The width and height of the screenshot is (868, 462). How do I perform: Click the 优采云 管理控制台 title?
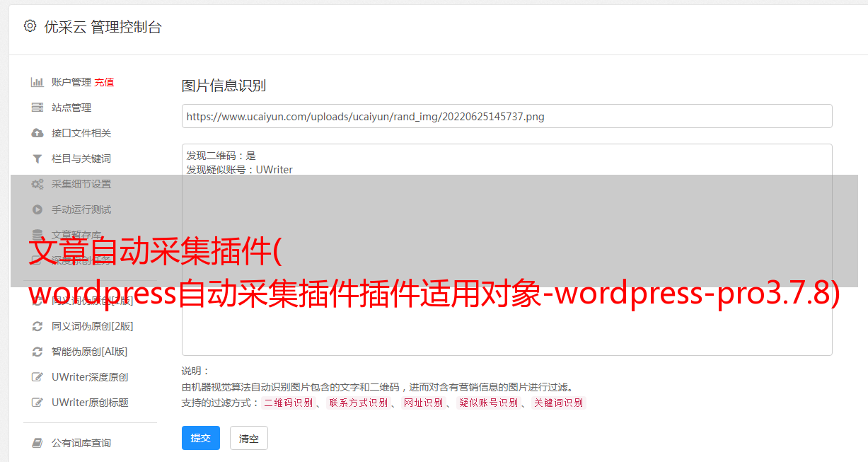tap(103, 27)
